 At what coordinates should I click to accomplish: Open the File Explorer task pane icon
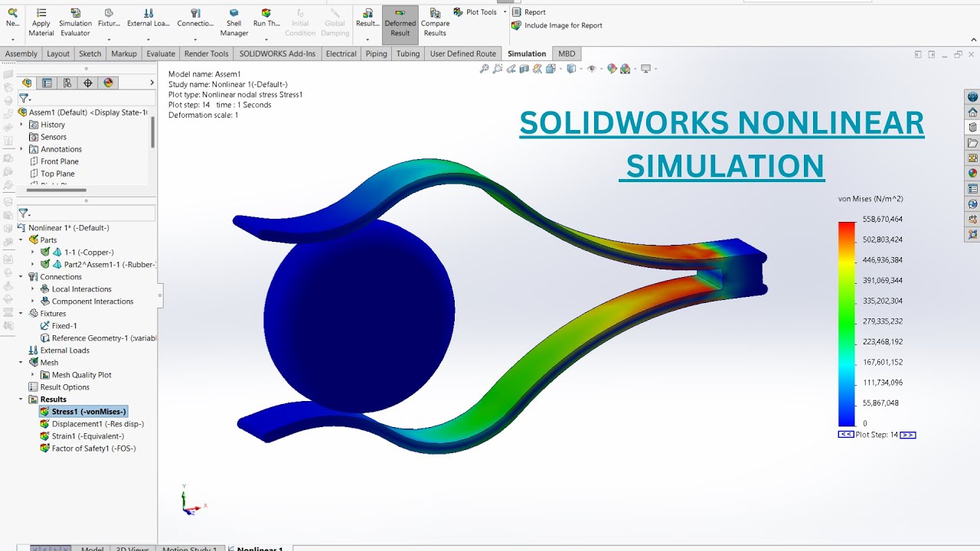click(972, 143)
